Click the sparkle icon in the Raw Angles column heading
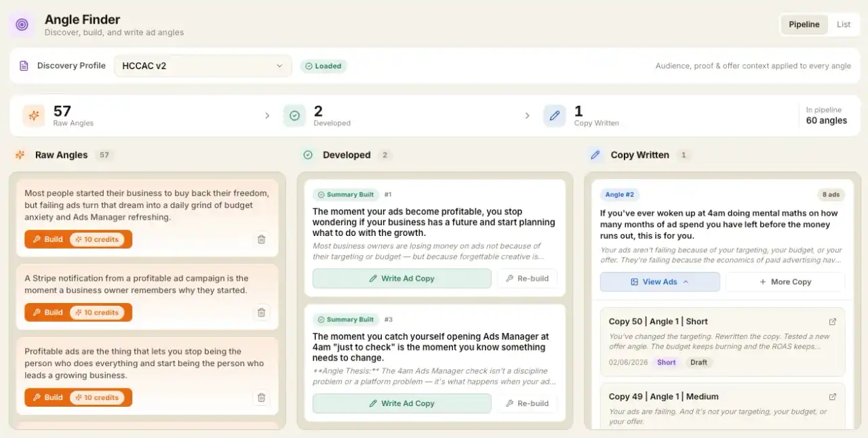Image resolution: width=868 pixels, height=438 pixels. [20, 155]
